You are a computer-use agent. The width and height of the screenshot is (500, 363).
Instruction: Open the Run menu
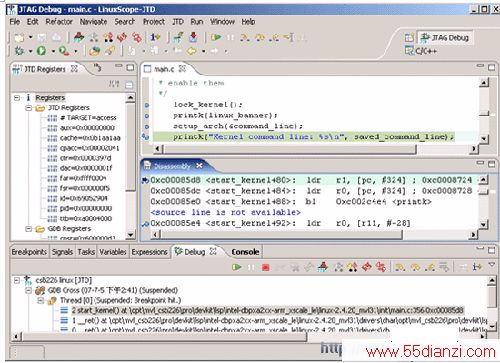coord(197,22)
